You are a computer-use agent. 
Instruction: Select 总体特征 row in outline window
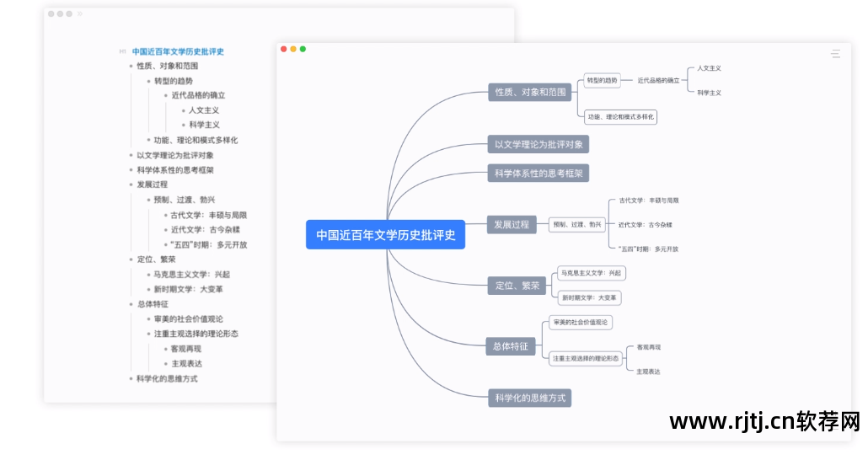[x=153, y=304]
